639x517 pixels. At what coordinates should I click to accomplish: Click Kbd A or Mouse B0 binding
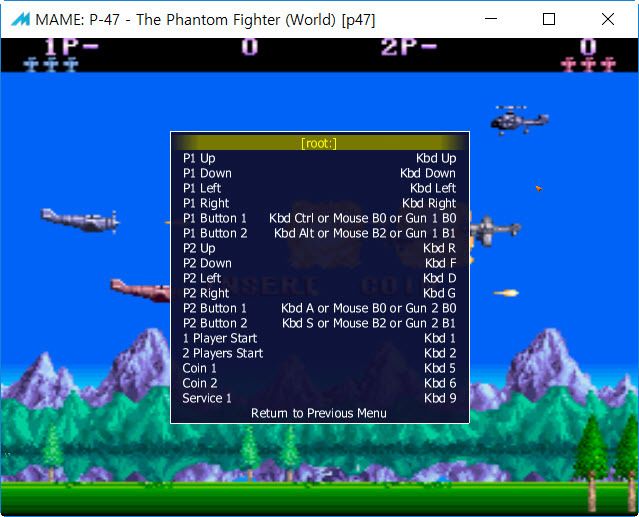point(368,308)
